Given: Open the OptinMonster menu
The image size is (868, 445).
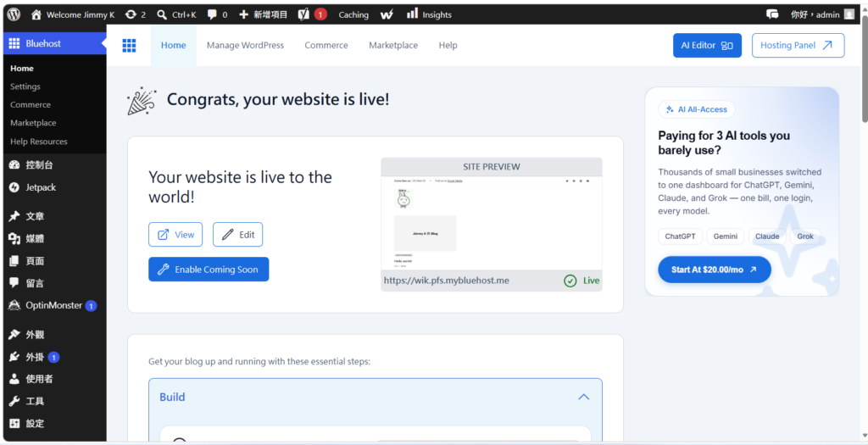Looking at the screenshot, I should [54, 305].
